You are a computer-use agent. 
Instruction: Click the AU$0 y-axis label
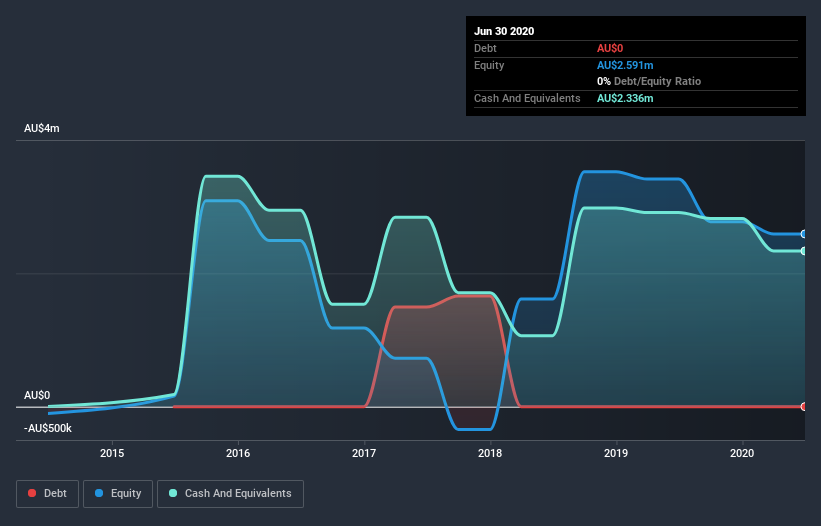click(x=37, y=395)
